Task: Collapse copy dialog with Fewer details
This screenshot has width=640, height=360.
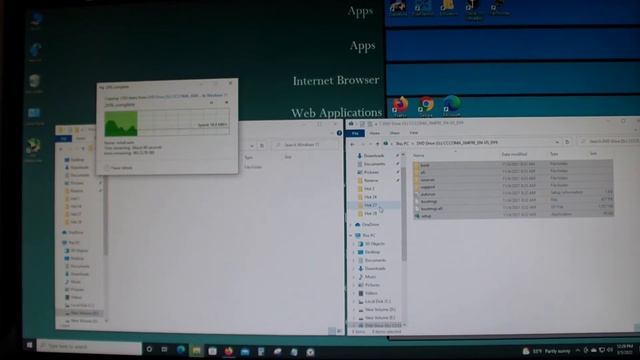Action: pyautogui.click(x=119, y=167)
